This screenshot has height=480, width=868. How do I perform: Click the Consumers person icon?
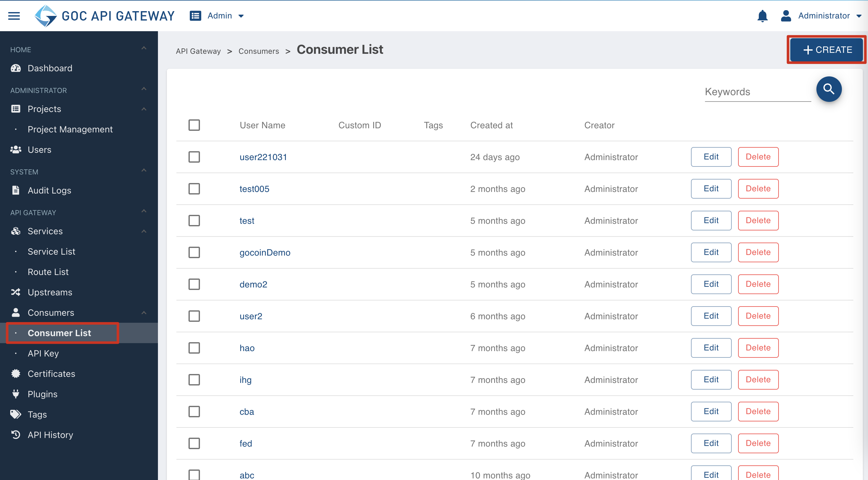point(16,312)
